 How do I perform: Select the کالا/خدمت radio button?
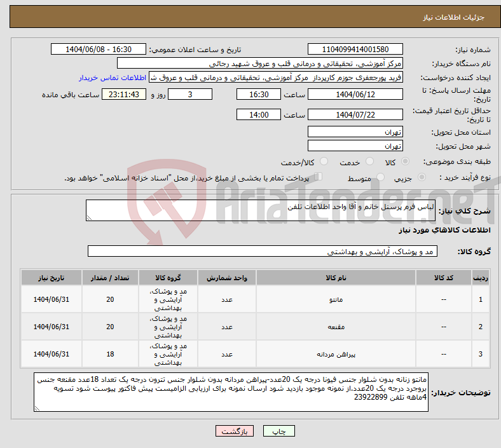click(324, 161)
